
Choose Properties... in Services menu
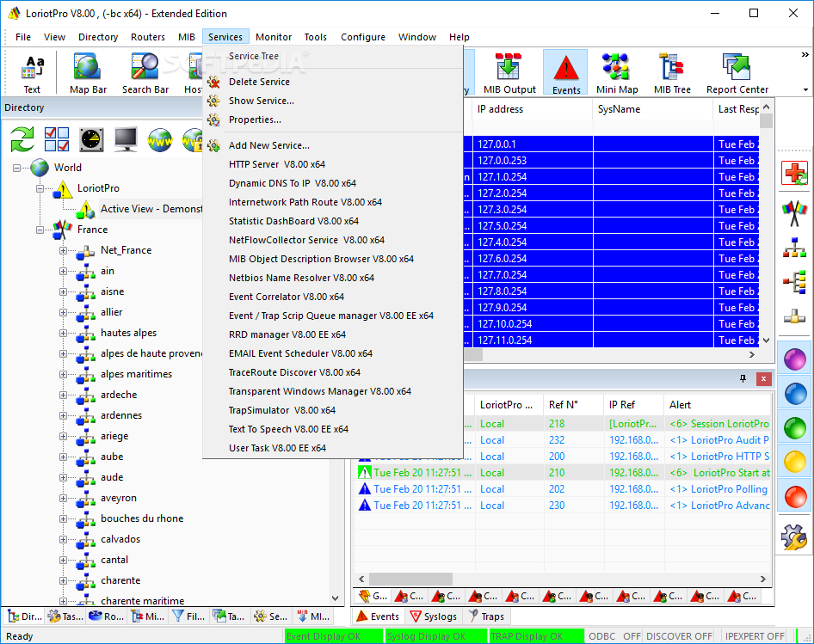click(x=333, y=120)
